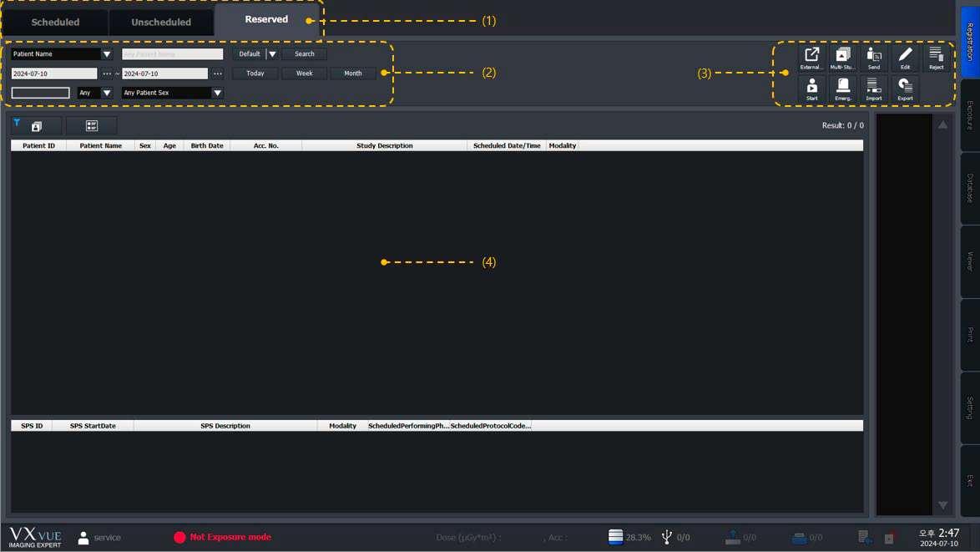Image resolution: width=980 pixels, height=552 pixels.
Task: Click the Reject study icon
Action: pos(936,57)
